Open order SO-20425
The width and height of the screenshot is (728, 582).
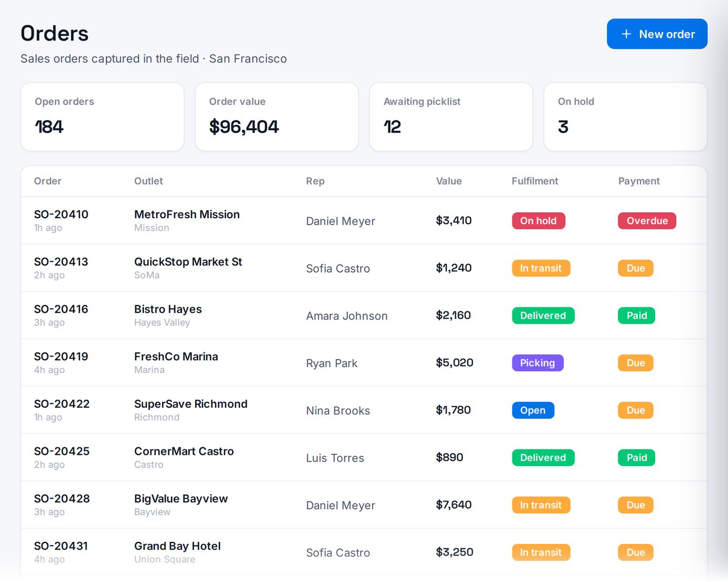pyautogui.click(x=61, y=451)
